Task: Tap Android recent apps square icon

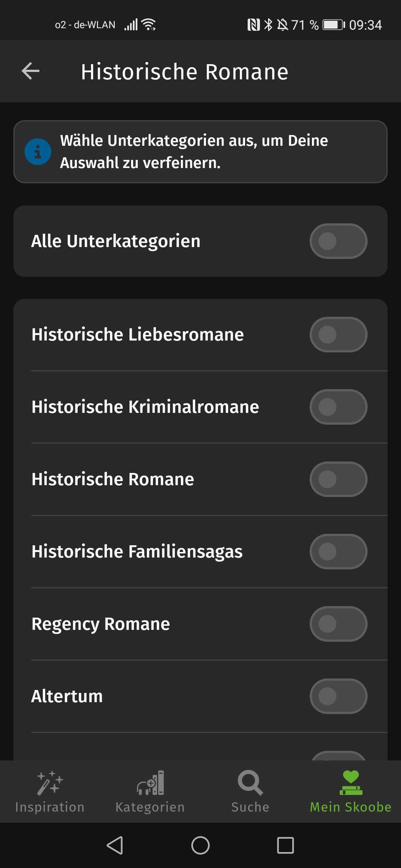Action: tap(286, 845)
